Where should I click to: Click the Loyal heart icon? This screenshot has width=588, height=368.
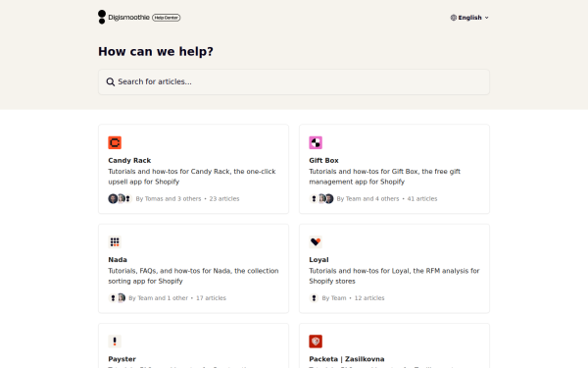[316, 241]
